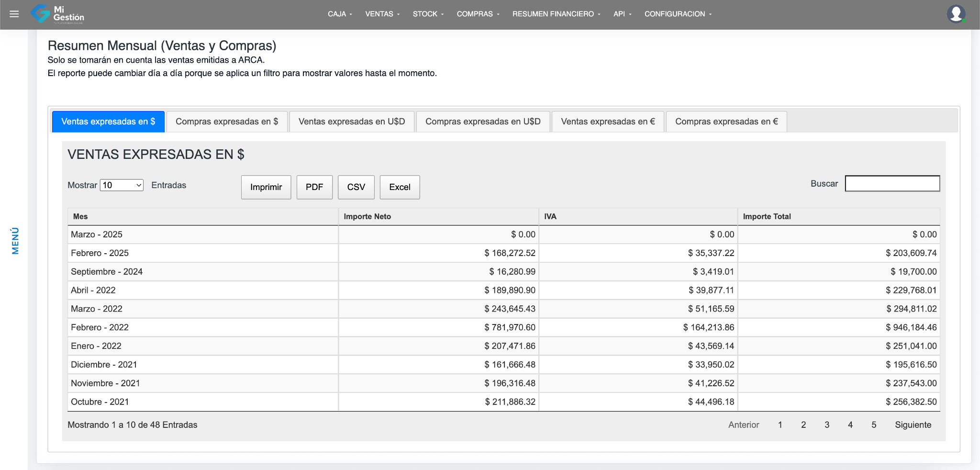This screenshot has height=470, width=980.
Task: Focus the Buscar search field
Action: pos(892,184)
